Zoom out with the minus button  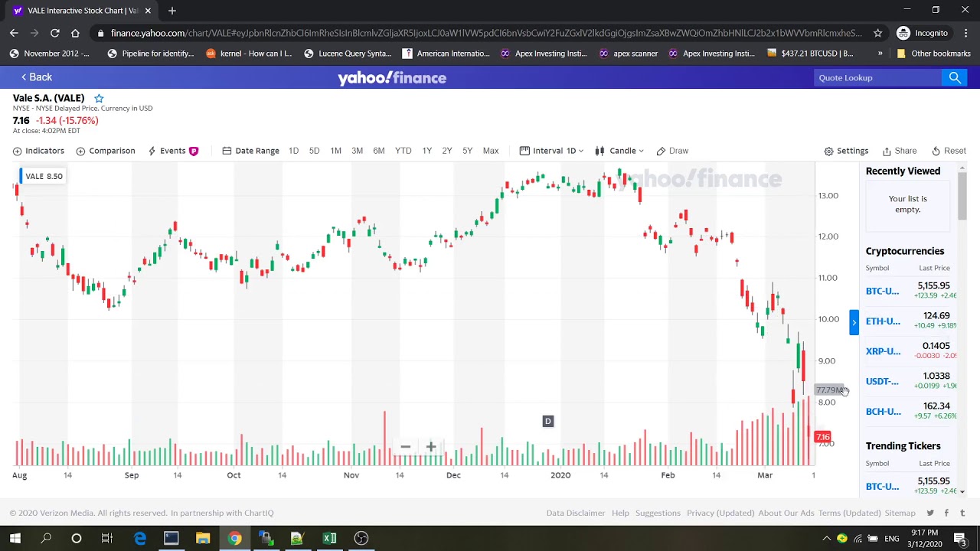pyautogui.click(x=405, y=447)
